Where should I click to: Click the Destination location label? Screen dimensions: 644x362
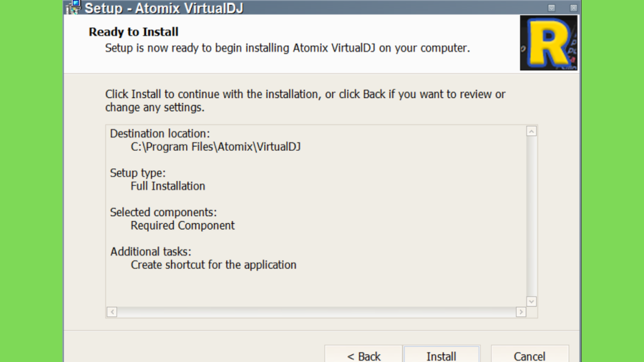coord(160,134)
